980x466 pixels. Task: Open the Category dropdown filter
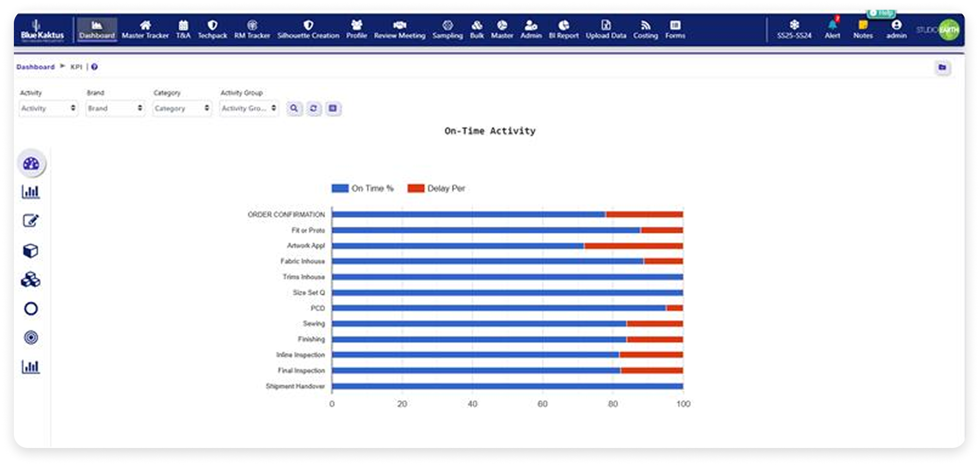point(182,109)
